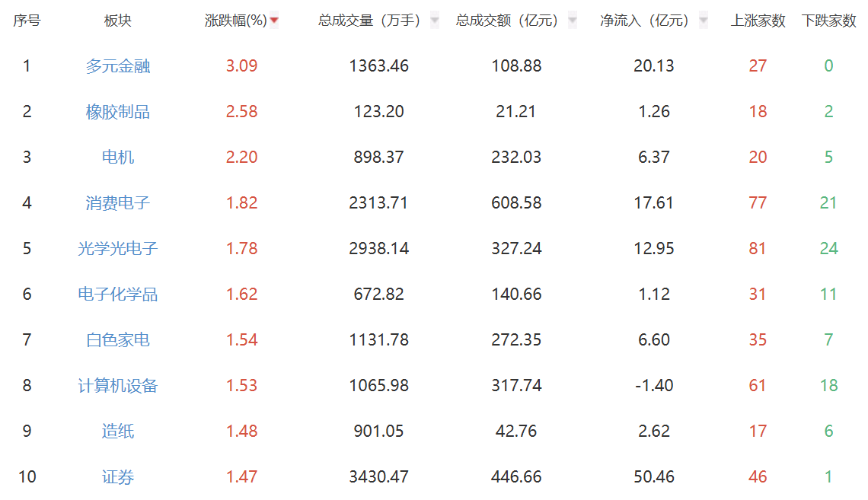The width and height of the screenshot is (868, 500).
Task: Open the 造纸 sector link
Action: tap(118, 432)
